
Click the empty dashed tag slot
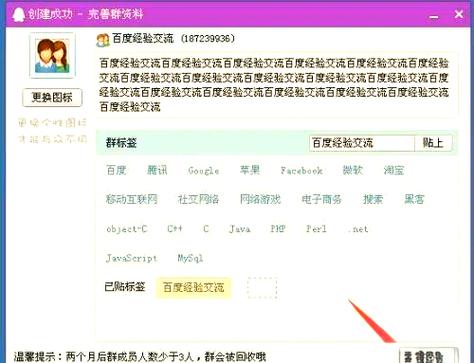click(x=262, y=288)
